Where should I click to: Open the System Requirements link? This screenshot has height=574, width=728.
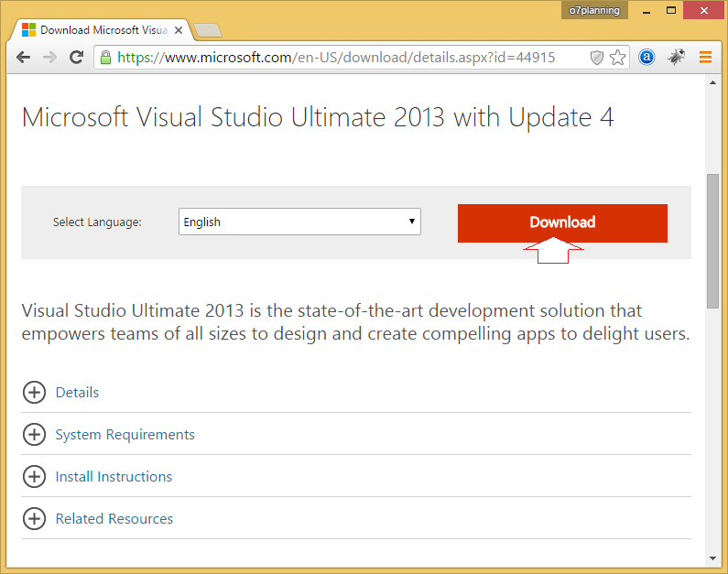point(125,435)
